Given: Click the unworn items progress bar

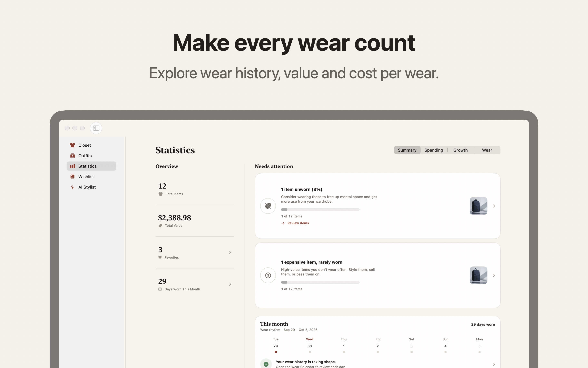Looking at the screenshot, I should point(320,210).
